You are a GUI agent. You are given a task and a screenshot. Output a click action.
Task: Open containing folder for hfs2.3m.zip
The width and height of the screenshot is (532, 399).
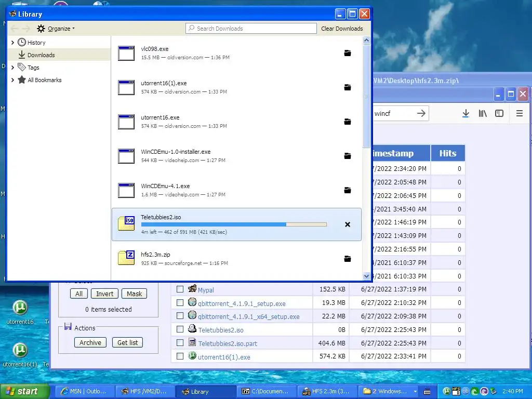pos(348,259)
